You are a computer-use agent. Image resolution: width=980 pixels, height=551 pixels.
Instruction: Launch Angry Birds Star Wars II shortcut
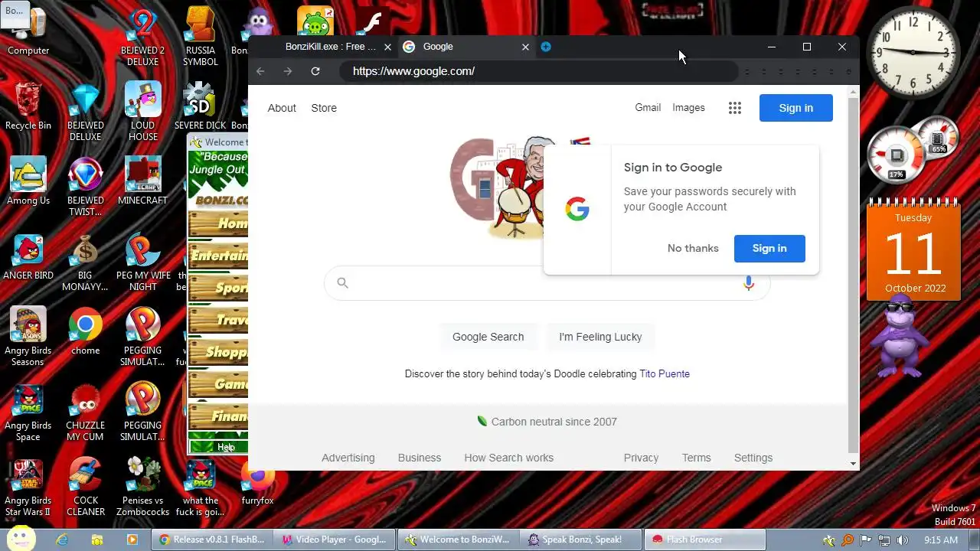click(28, 487)
